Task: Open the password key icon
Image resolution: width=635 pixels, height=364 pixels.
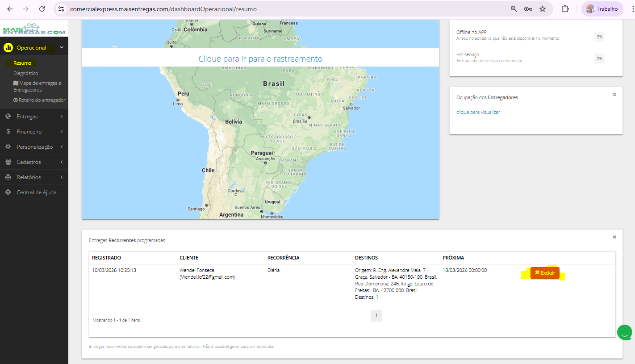Action: (528, 9)
